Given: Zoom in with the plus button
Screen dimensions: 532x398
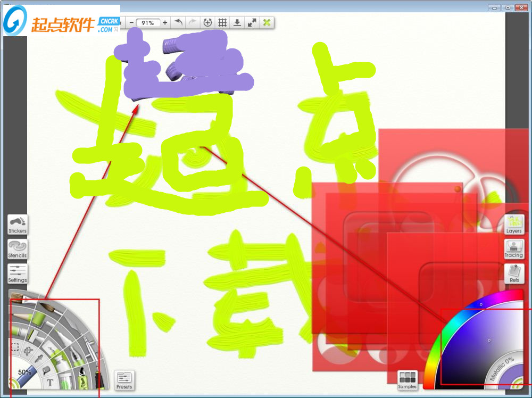Looking at the screenshot, I should tap(165, 23).
